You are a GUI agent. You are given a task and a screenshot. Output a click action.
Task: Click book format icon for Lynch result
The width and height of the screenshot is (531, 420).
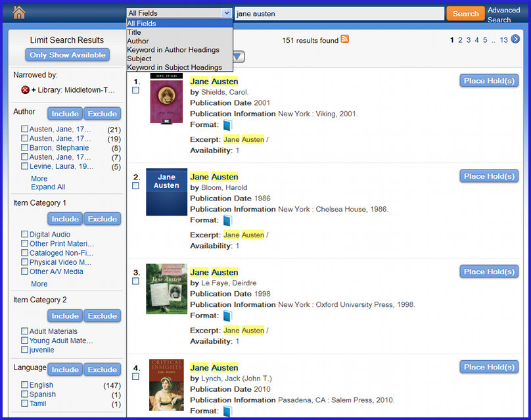pos(227,411)
